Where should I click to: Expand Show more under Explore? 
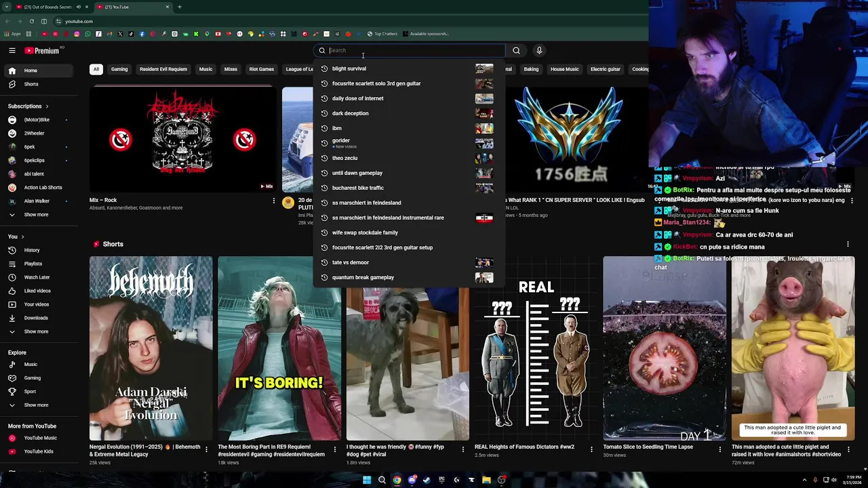point(39,405)
